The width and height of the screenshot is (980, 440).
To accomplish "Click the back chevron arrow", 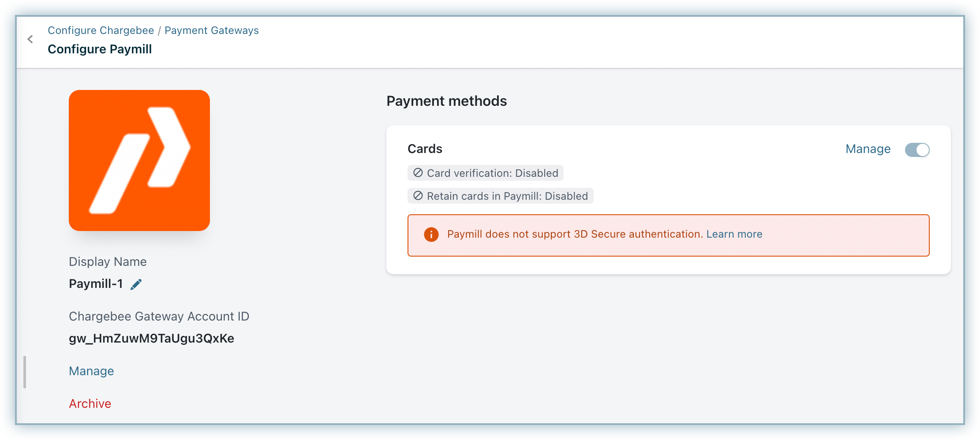I will (x=30, y=39).
